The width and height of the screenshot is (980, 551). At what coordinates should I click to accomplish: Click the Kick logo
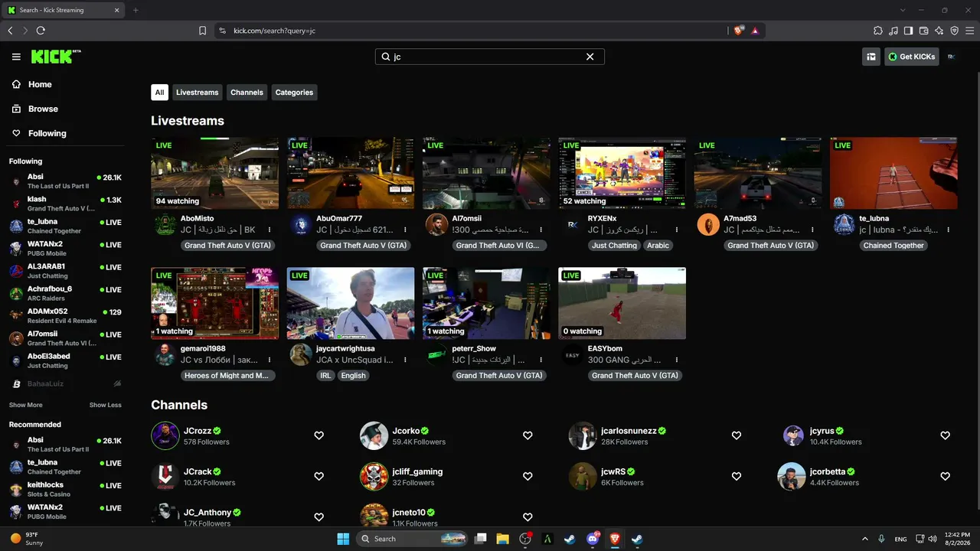pos(56,57)
